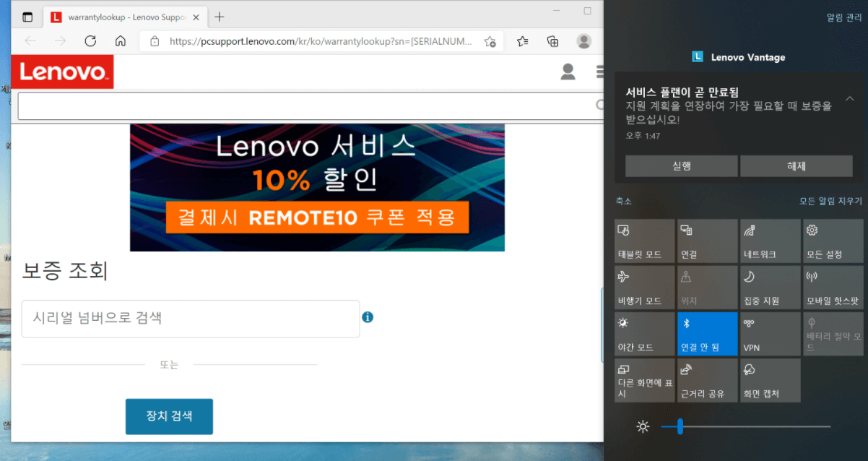Toggle Bluetooth tile showing 연결 안 됨

(707, 333)
